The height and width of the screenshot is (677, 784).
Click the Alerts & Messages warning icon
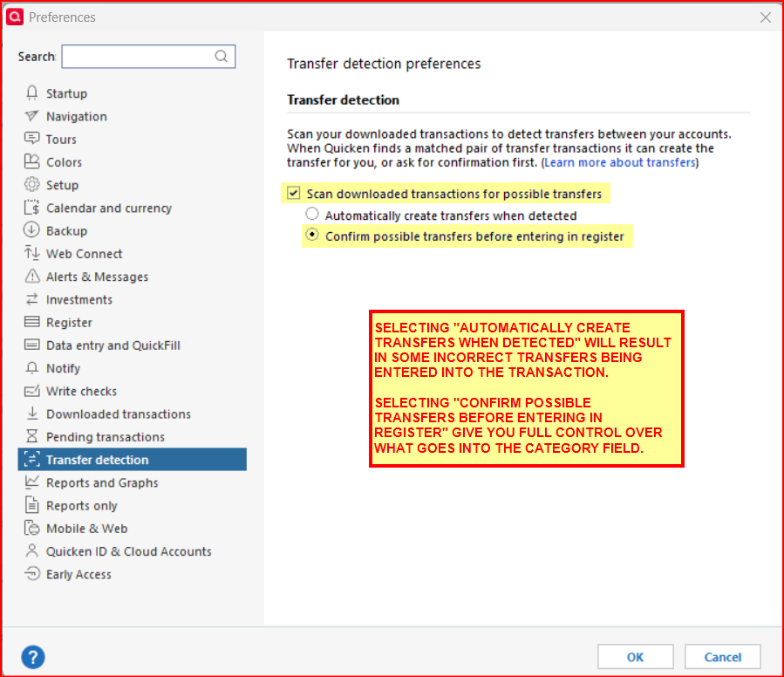tap(32, 277)
